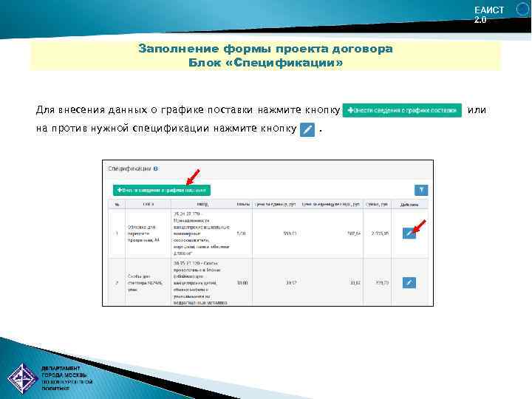Click the Спецификации panel heading
This screenshot has width=532, height=399.
pos(129,168)
